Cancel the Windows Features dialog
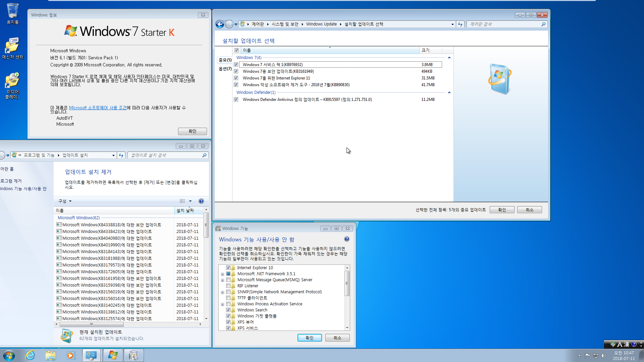This screenshot has height=362, width=644. (337, 338)
